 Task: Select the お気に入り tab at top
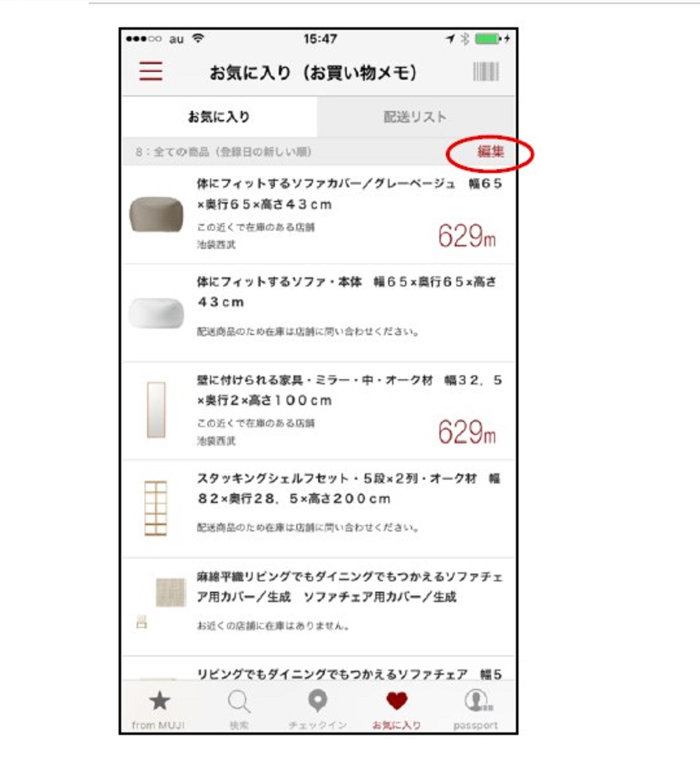pyautogui.click(x=219, y=117)
